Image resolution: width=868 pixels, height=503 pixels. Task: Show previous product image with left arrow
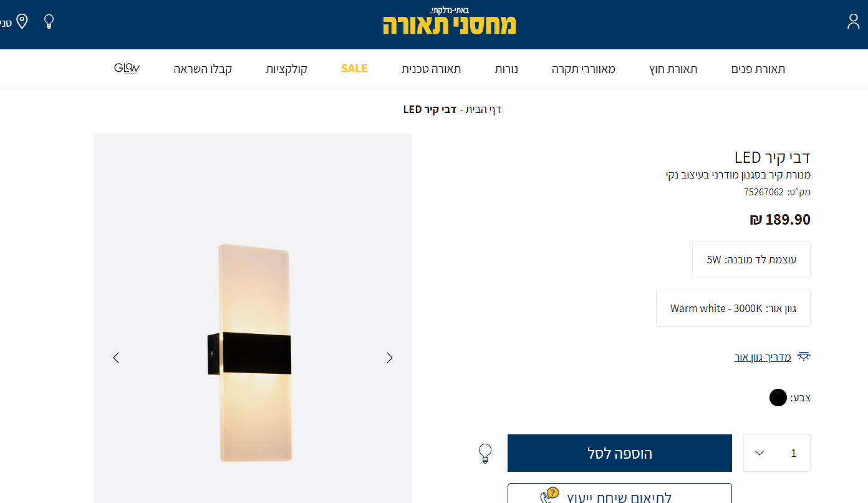[116, 358]
